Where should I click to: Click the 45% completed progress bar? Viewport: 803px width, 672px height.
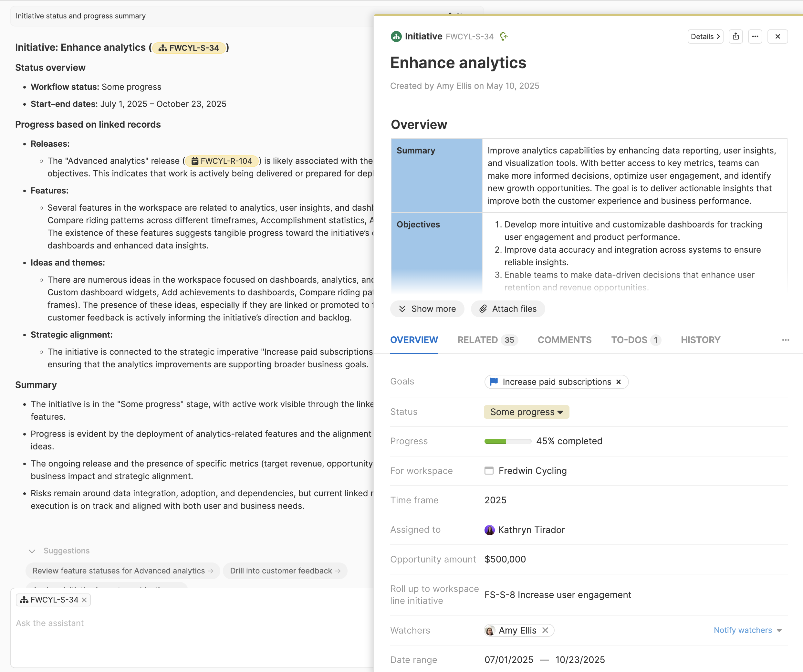(x=507, y=441)
